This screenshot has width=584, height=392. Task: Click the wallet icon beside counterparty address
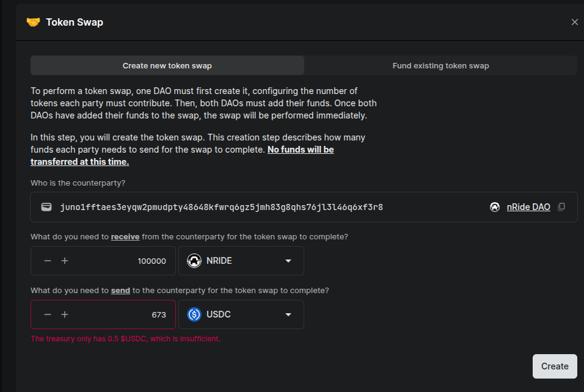[x=46, y=207]
